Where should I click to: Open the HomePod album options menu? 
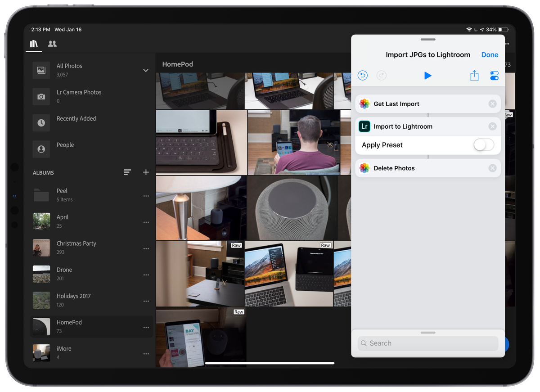click(x=146, y=327)
